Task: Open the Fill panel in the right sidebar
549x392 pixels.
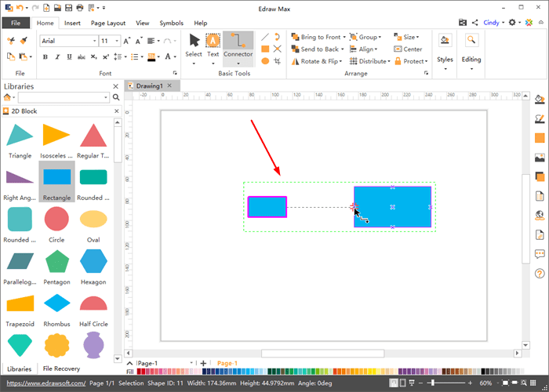Action: point(540,100)
